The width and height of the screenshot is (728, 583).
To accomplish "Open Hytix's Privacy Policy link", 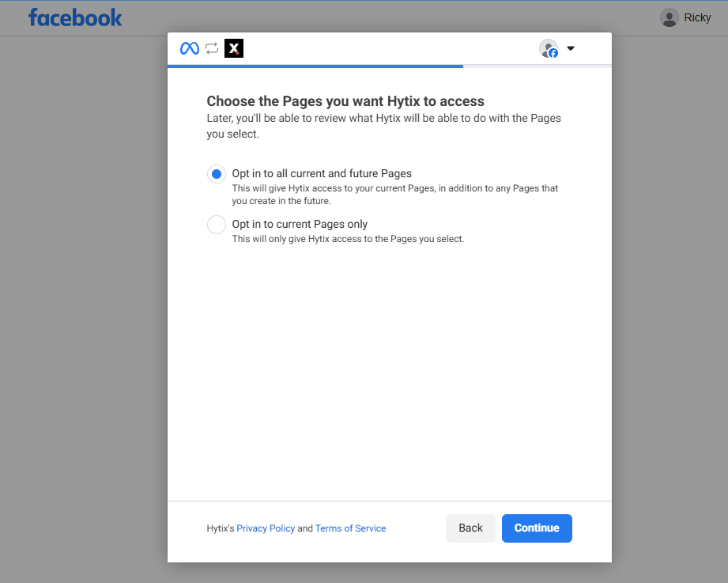I will (x=266, y=528).
